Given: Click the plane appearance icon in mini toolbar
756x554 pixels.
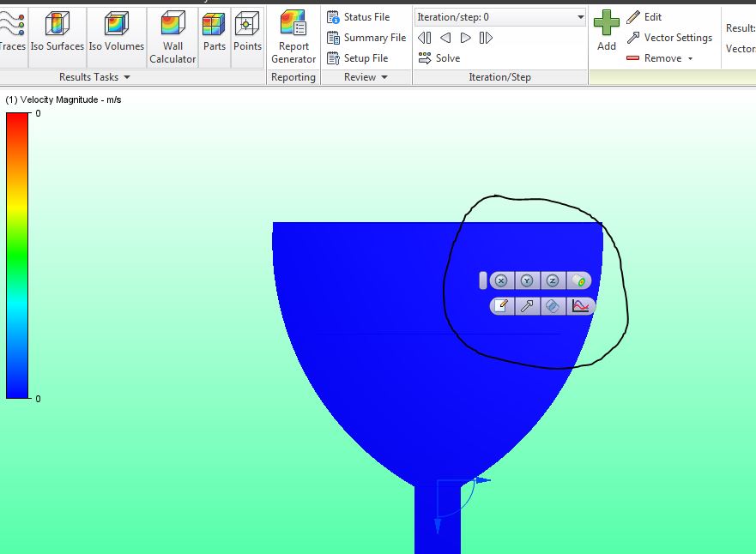Looking at the screenshot, I should pos(553,306).
